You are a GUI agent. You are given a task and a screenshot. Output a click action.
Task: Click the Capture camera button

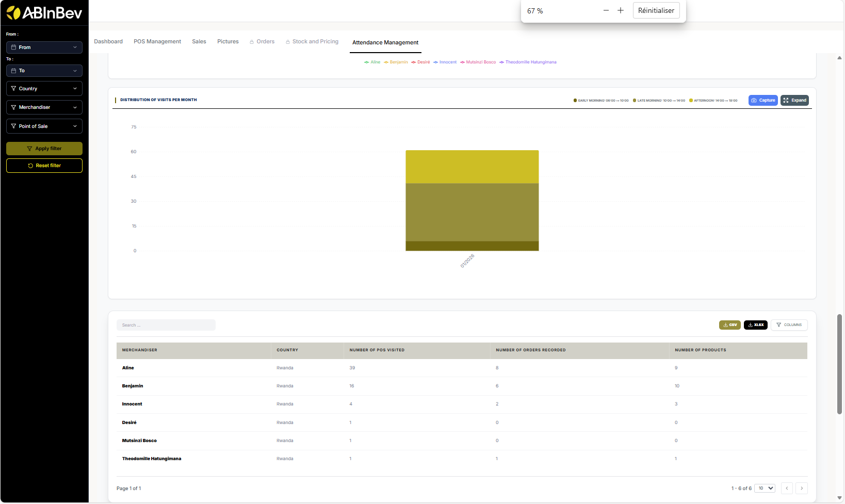762,101
